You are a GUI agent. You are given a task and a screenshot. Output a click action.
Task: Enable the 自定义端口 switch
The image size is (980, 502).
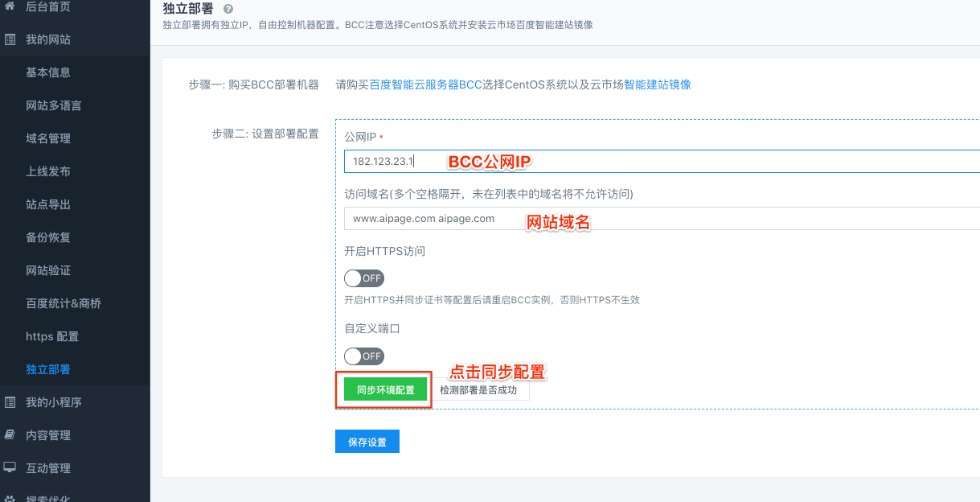[363, 356]
